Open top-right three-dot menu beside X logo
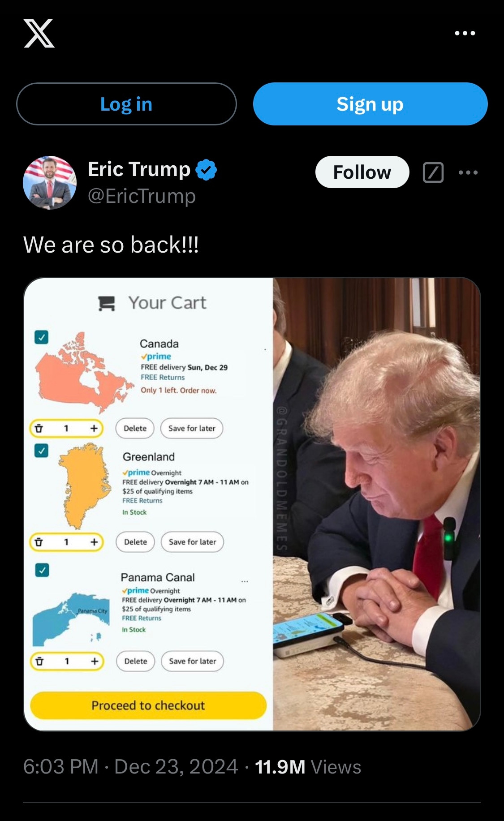 465,33
